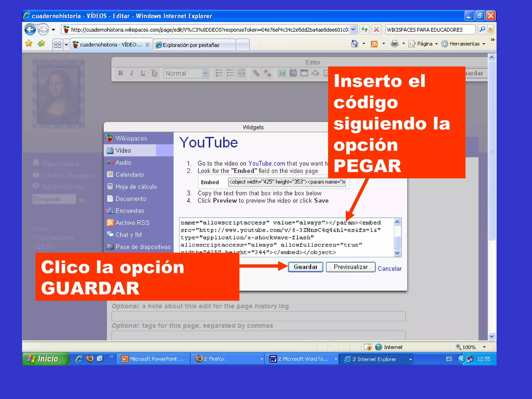Switch to the Exploración por pestañas tab

click(194, 45)
